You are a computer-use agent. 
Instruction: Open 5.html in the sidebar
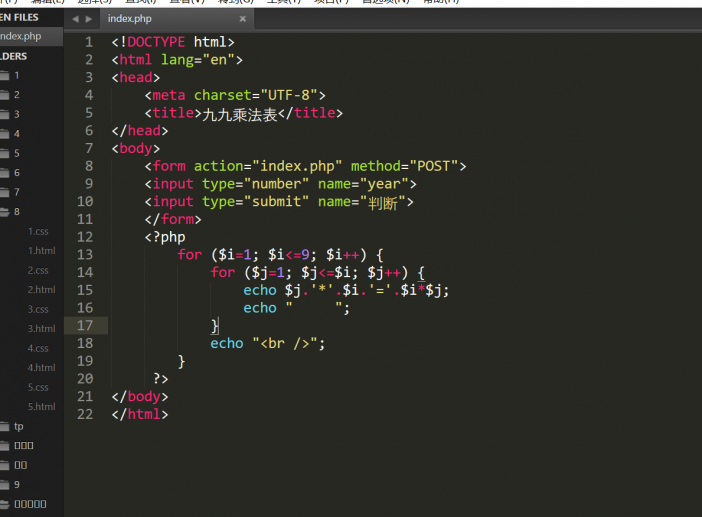tap(42, 406)
